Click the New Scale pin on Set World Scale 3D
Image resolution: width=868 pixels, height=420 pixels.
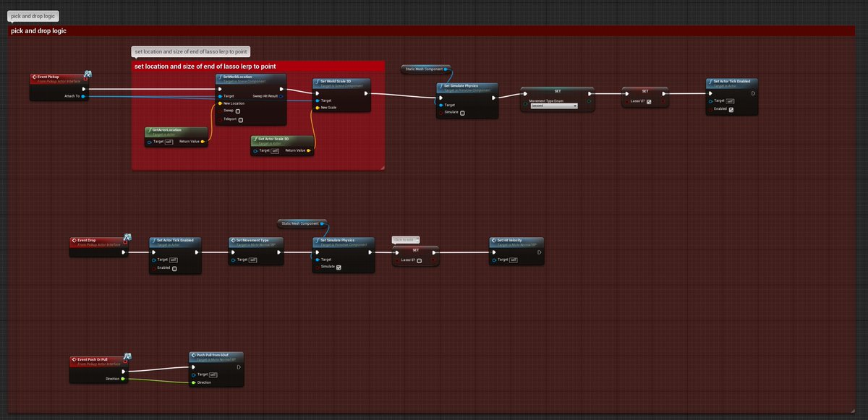(317, 108)
